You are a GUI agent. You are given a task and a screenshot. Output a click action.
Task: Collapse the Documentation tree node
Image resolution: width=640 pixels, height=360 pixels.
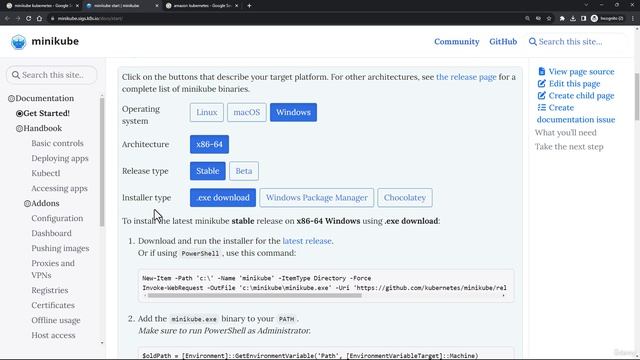(x=11, y=98)
